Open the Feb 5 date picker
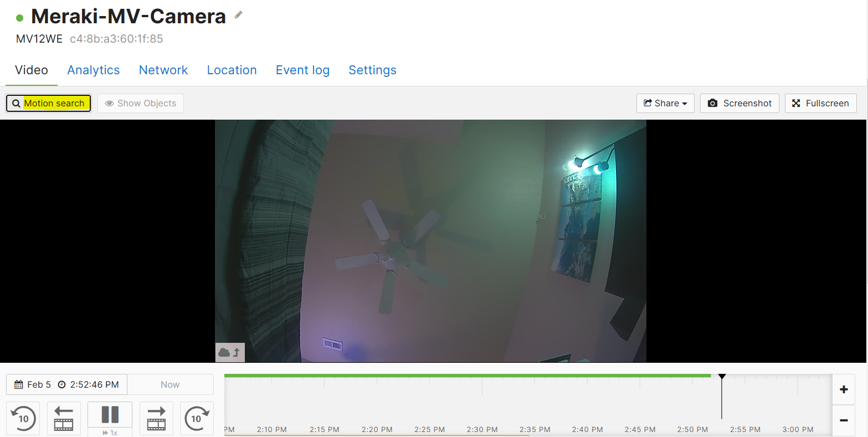Viewport: 868px width, 437px height. coord(33,384)
